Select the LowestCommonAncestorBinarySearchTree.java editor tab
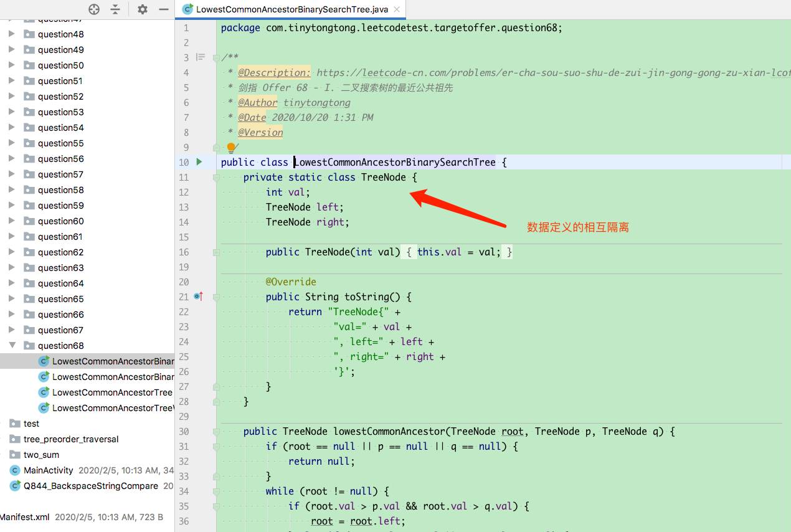791x532 pixels. [x=291, y=9]
